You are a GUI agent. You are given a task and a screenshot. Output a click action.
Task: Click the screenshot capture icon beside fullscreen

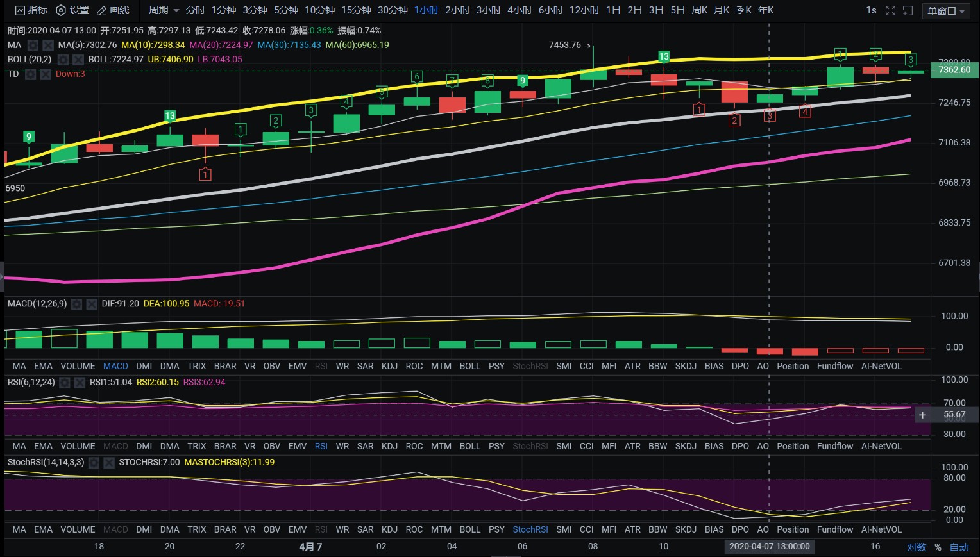tap(908, 10)
